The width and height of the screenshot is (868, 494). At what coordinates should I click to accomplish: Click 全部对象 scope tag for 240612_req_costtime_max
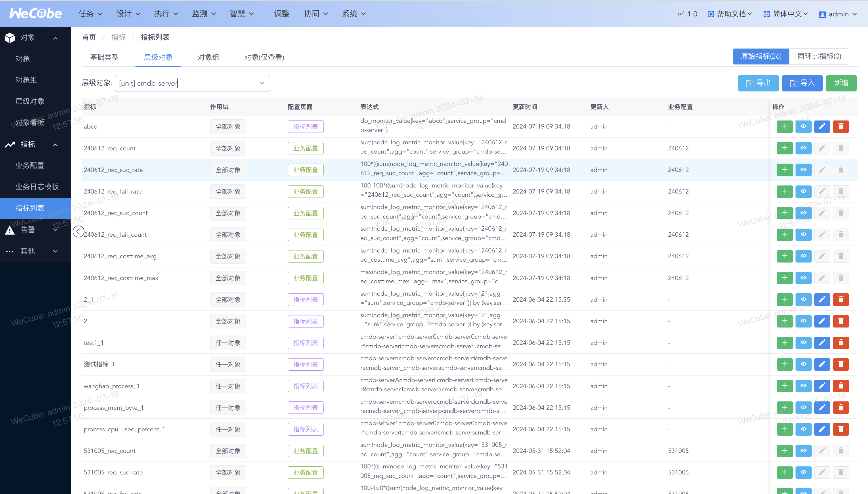coord(228,278)
